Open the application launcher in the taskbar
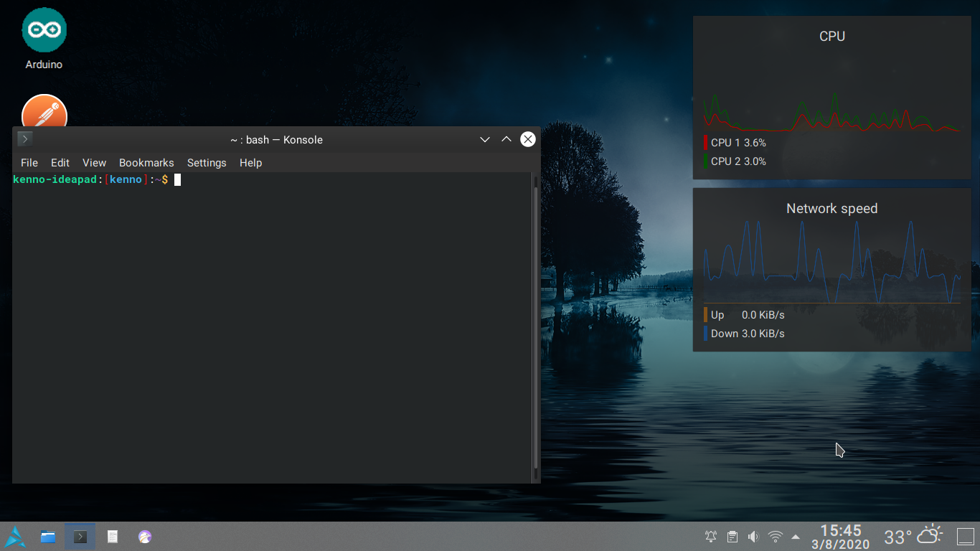The width and height of the screenshot is (980, 551). click(x=15, y=537)
